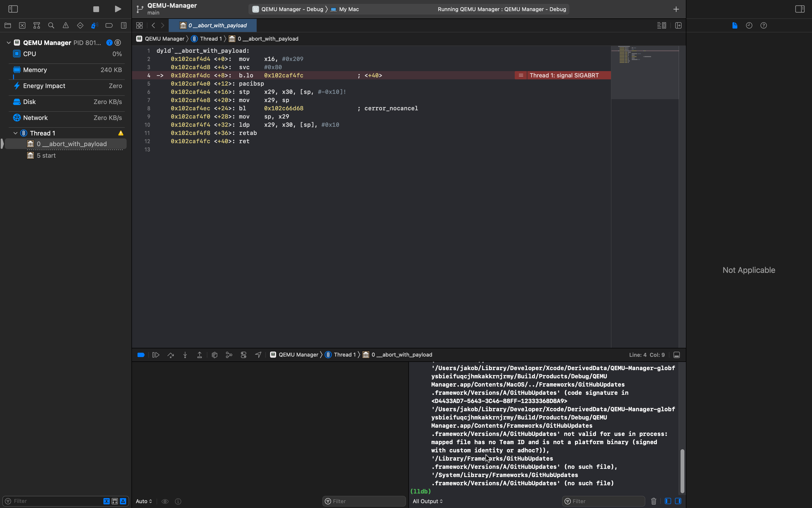This screenshot has width=812, height=508.
Task: Stop the running QEMU Manager process
Action: coord(96,9)
